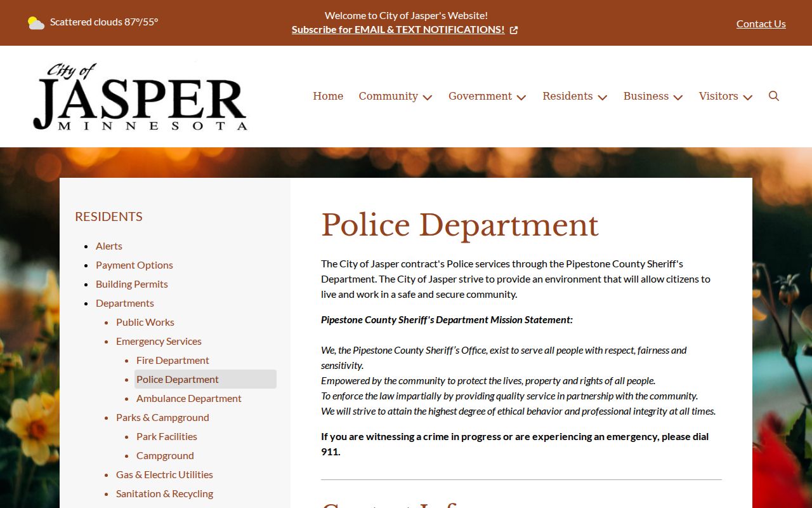The height and width of the screenshot is (508, 812).
Task: Go to the Home menu item
Action: [x=328, y=96]
